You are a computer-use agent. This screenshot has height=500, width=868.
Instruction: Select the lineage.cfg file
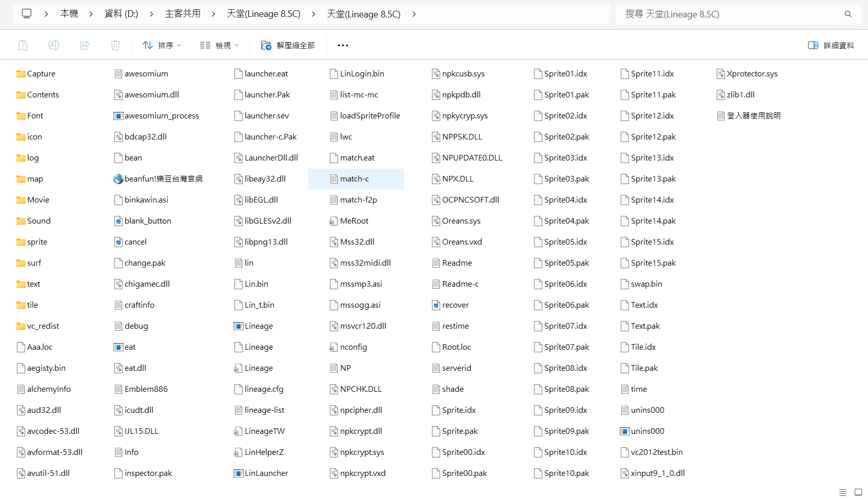[259, 389]
